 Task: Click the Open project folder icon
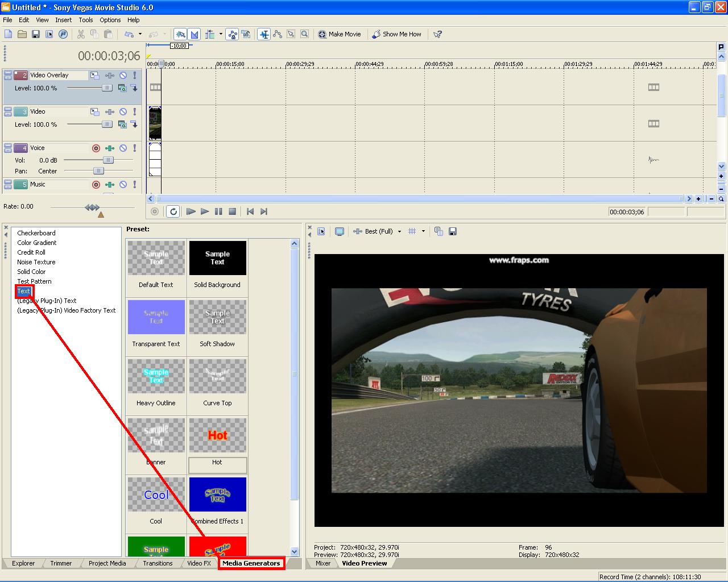22,34
